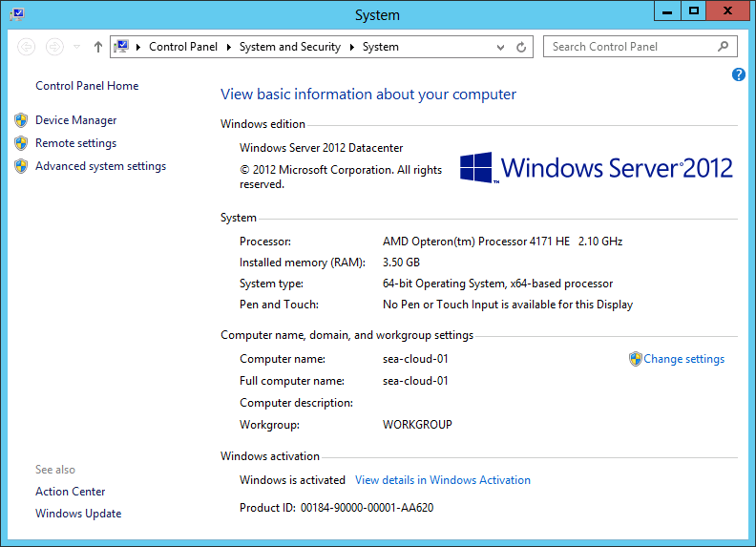The width and height of the screenshot is (756, 547).
Task: Click the 64-bit Operating System text
Action: 497,284
